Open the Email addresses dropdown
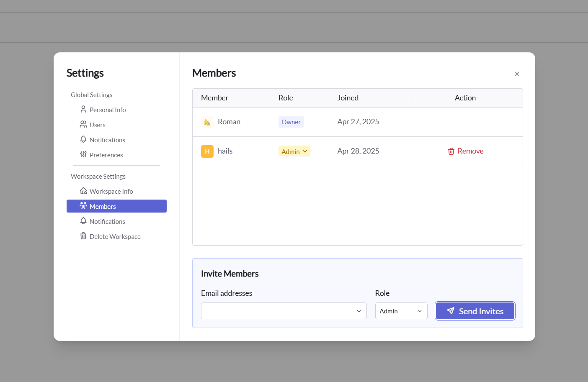The height and width of the screenshot is (382, 588). pos(359,311)
